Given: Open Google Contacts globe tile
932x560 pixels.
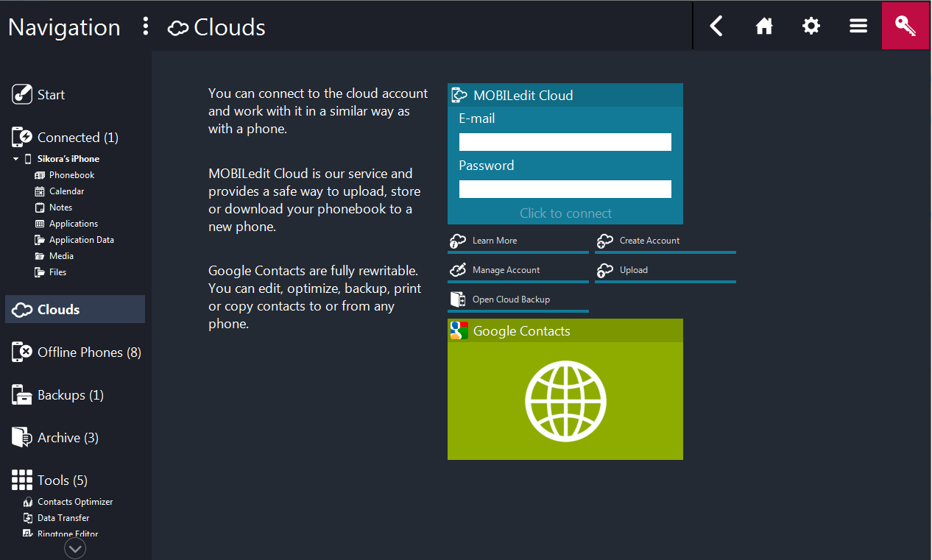Looking at the screenshot, I should click(565, 401).
